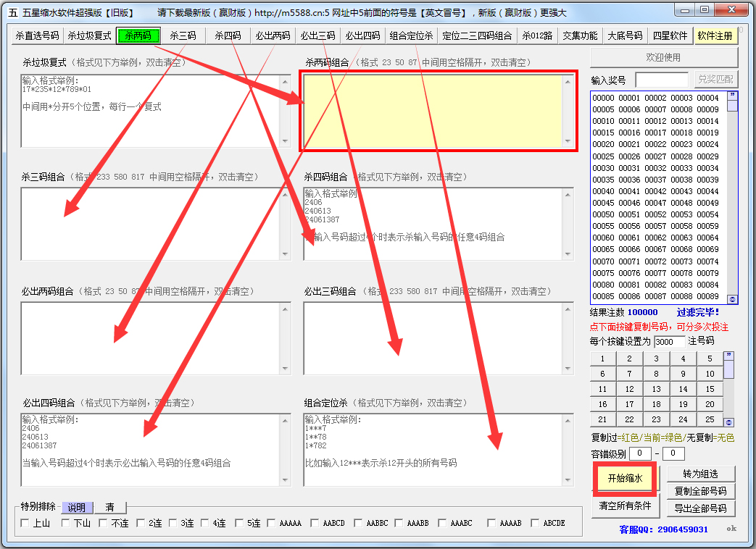Image resolution: width=756 pixels, height=549 pixels.
Task: Click the yellow 杀两码组合 input area
Action: coord(438,111)
